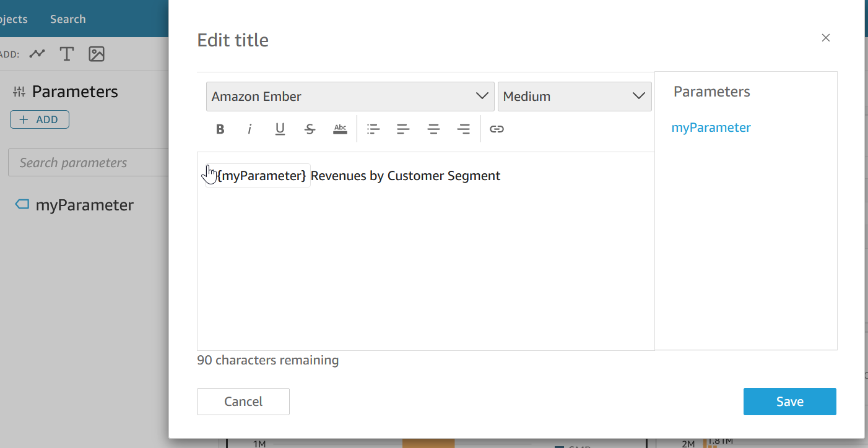Align title text to the left
The image size is (868, 448).
point(403,129)
